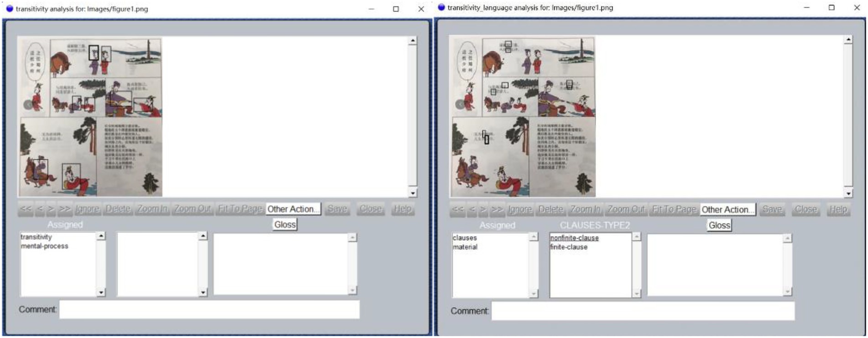Click Ignore in the transitivity analysis window

click(x=87, y=209)
